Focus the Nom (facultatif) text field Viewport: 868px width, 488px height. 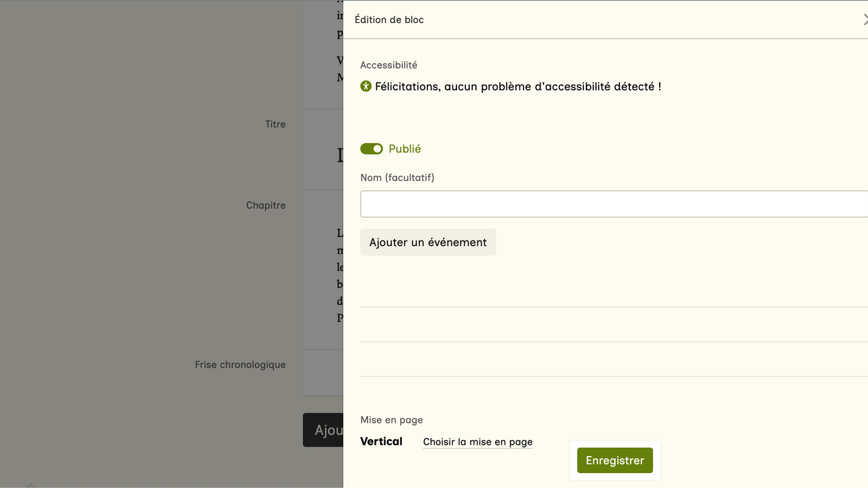click(x=610, y=204)
